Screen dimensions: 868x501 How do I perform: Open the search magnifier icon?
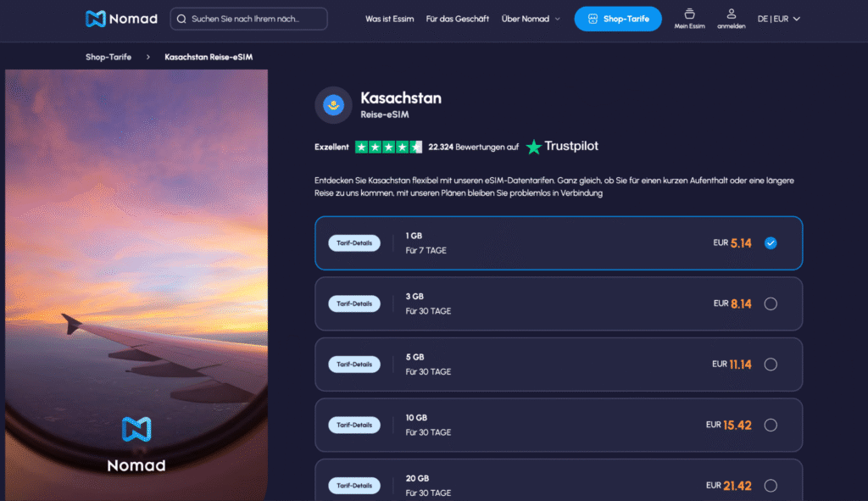pyautogui.click(x=181, y=18)
